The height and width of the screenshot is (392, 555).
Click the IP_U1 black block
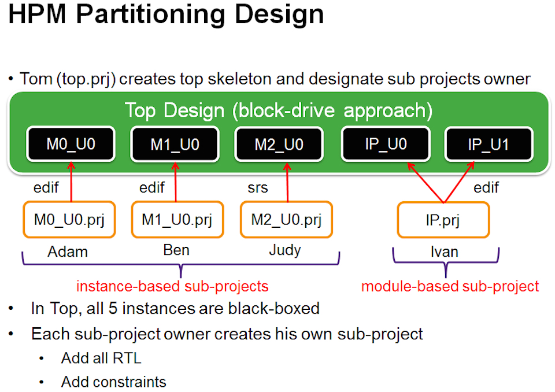tap(489, 145)
